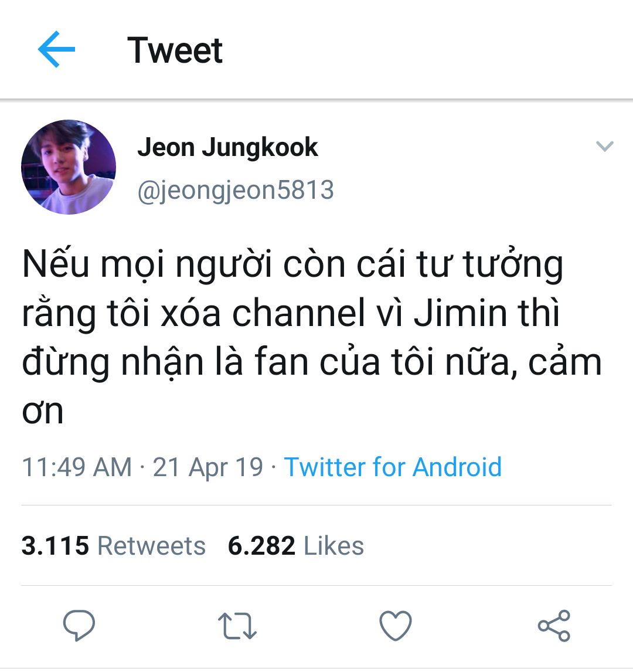The width and height of the screenshot is (633, 672).
Task: Click the Tweet header title
Action: (175, 50)
